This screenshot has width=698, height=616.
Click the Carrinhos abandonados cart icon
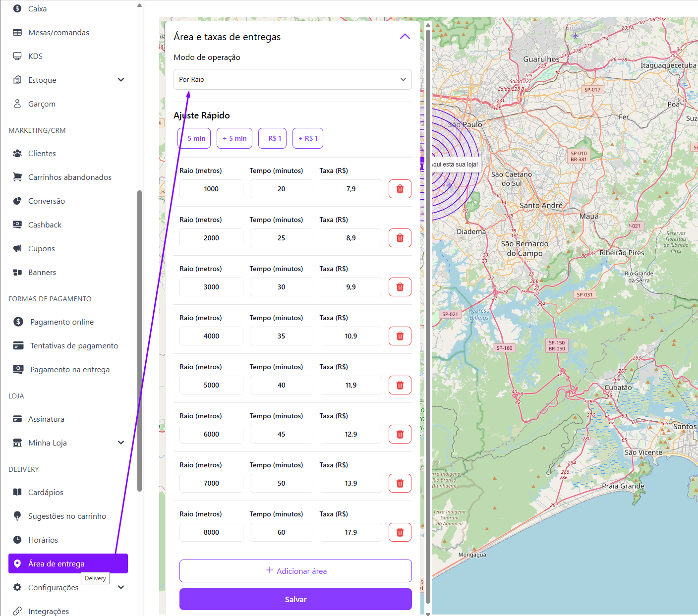pyautogui.click(x=17, y=177)
